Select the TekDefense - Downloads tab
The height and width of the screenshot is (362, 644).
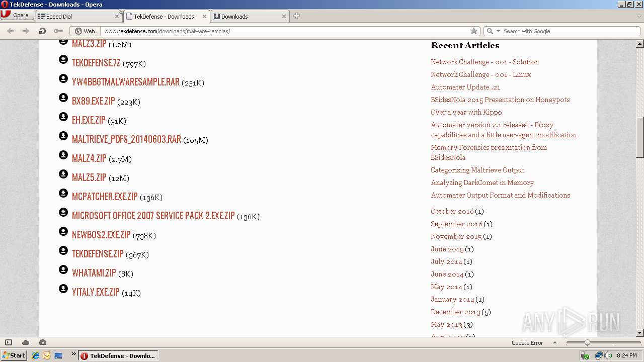click(x=167, y=16)
